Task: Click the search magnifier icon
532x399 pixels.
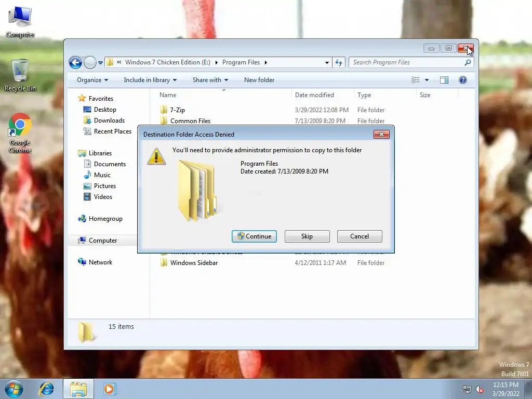Action: click(468, 62)
